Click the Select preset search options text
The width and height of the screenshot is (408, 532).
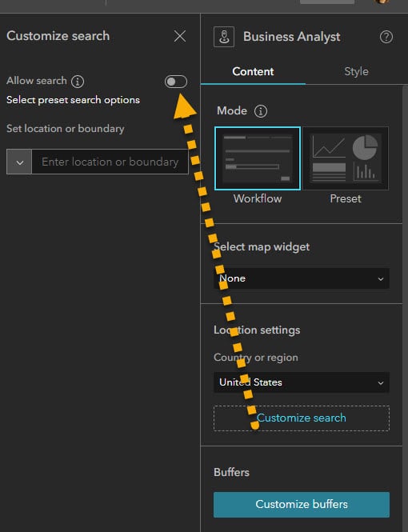73,100
